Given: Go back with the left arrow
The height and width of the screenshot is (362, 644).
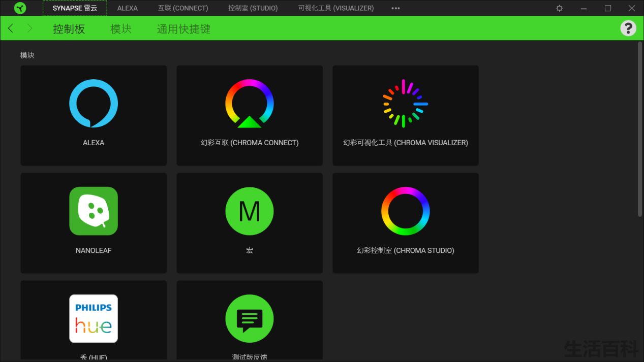Looking at the screenshot, I should pos(11,28).
